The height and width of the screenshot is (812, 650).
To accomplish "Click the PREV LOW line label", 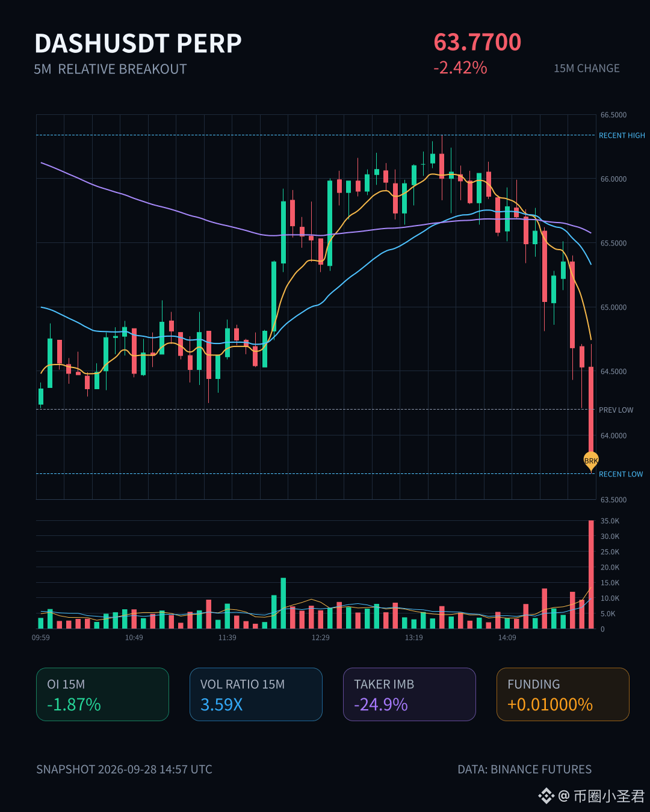I will click(616, 410).
